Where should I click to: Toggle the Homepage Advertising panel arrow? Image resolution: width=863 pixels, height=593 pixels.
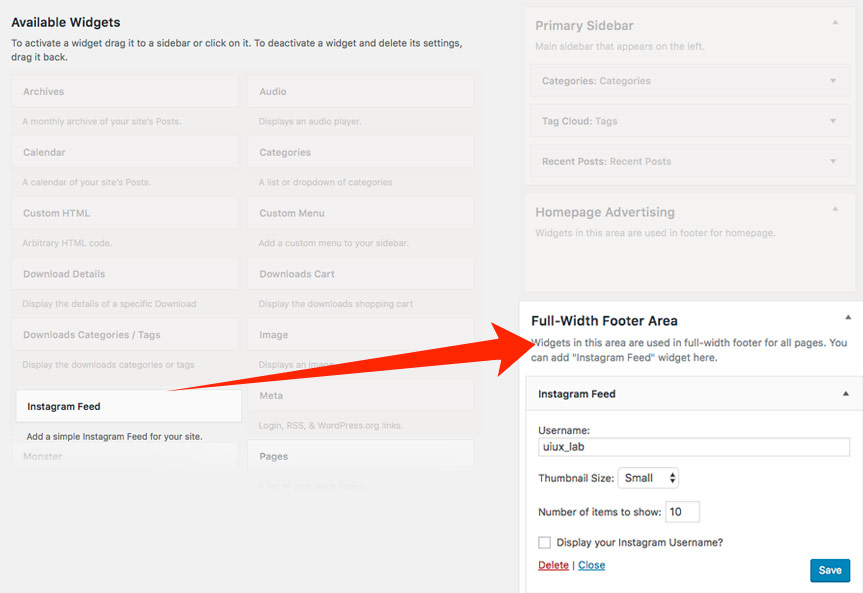(835, 208)
